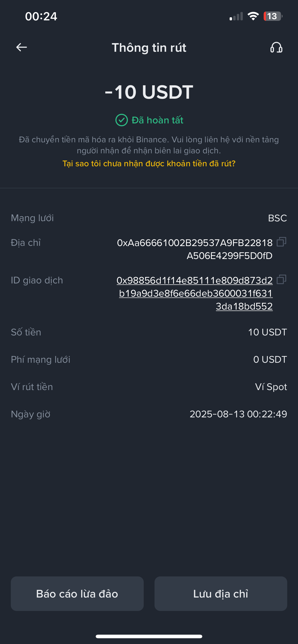
Task: Tap the 2025-08-13 00:22:49 timestamp
Action: [238, 414]
